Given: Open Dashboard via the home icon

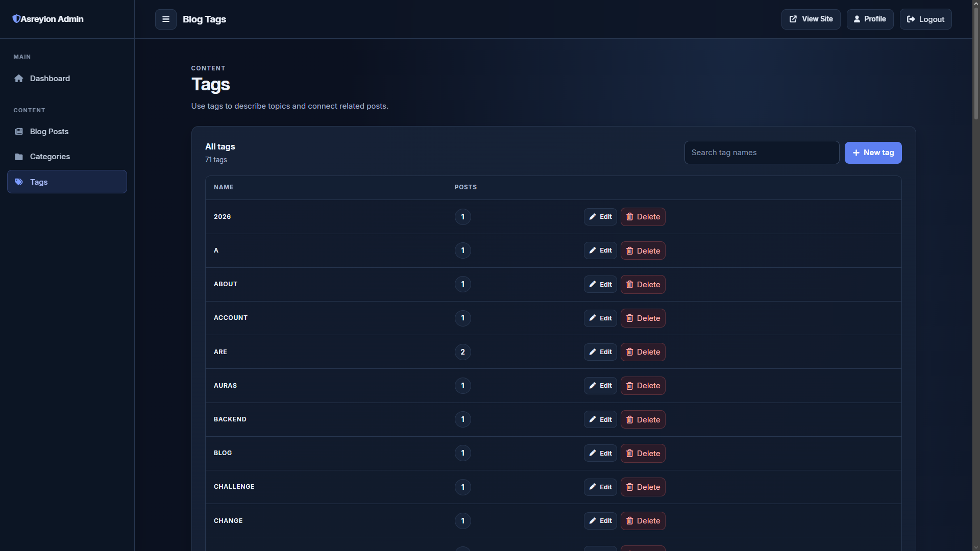Looking at the screenshot, I should pyautogui.click(x=19, y=79).
